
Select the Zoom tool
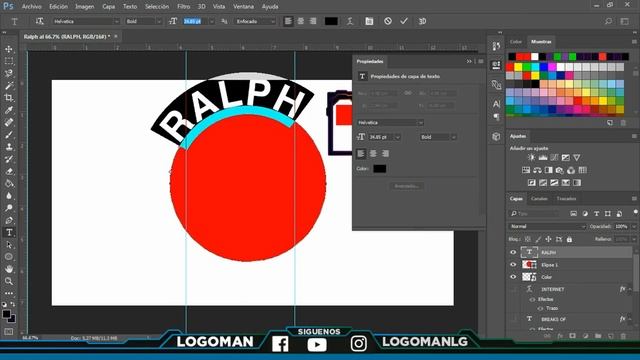click(x=9, y=282)
